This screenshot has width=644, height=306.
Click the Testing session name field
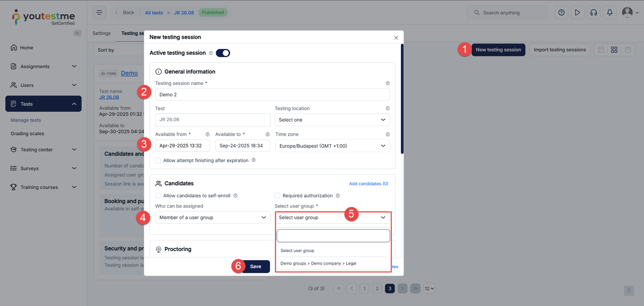[x=272, y=95]
